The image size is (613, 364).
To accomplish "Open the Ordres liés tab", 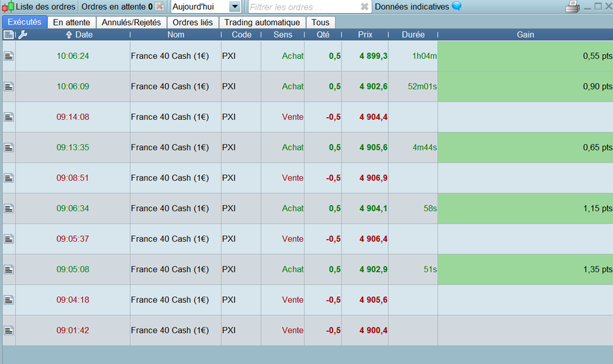I will pos(193,22).
